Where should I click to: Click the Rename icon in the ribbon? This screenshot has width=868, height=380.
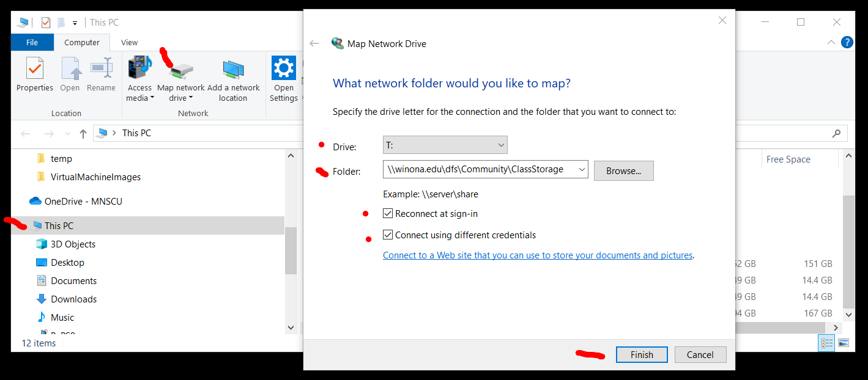(x=101, y=68)
